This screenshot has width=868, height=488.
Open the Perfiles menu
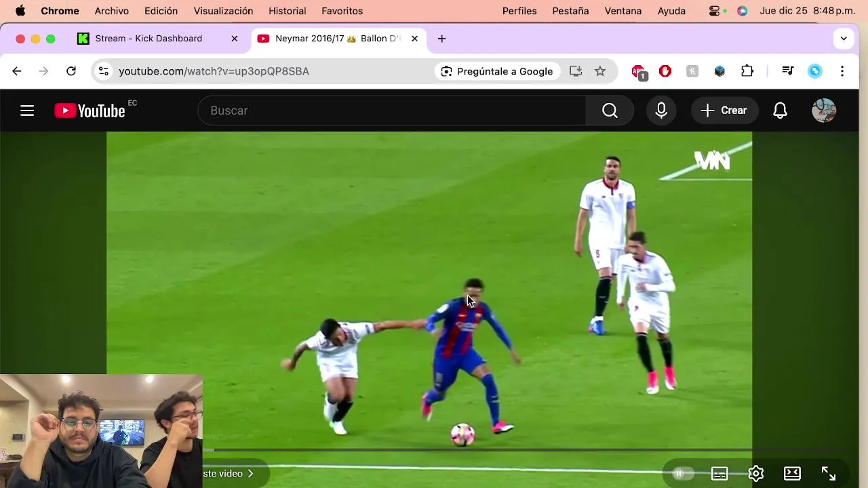tap(519, 11)
